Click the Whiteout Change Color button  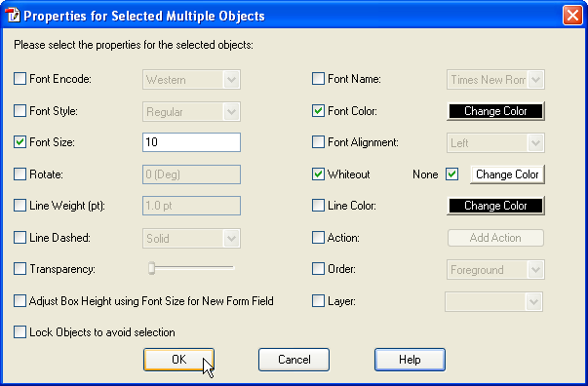click(507, 174)
